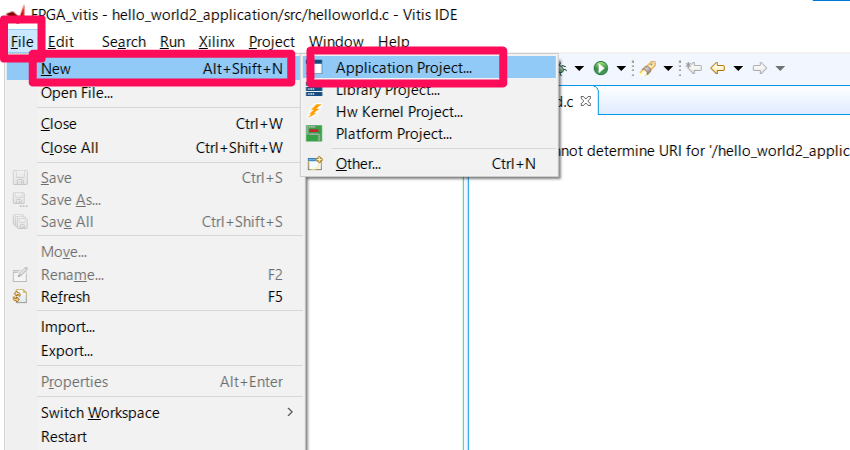The height and width of the screenshot is (450, 850).
Task: Click Restart in the File menu
Action: [x=155, y=436]
